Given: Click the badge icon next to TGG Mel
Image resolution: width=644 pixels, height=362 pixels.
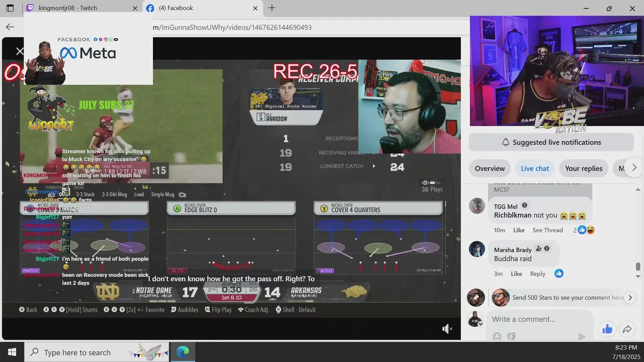Looking at the screenshot, I should tap(524, 206).
